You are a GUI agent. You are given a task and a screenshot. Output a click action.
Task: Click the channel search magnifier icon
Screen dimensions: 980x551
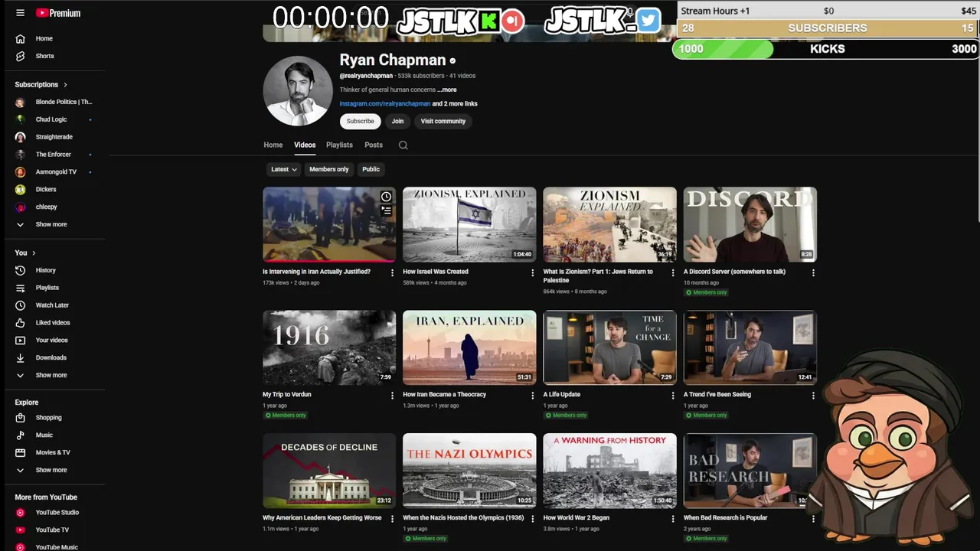(403, 145)
